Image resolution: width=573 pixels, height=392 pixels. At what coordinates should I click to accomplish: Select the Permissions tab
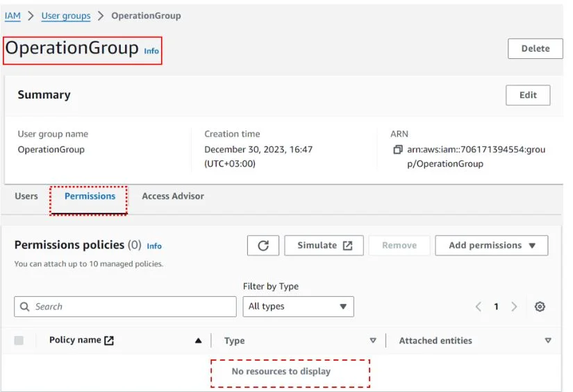point(90,196)
